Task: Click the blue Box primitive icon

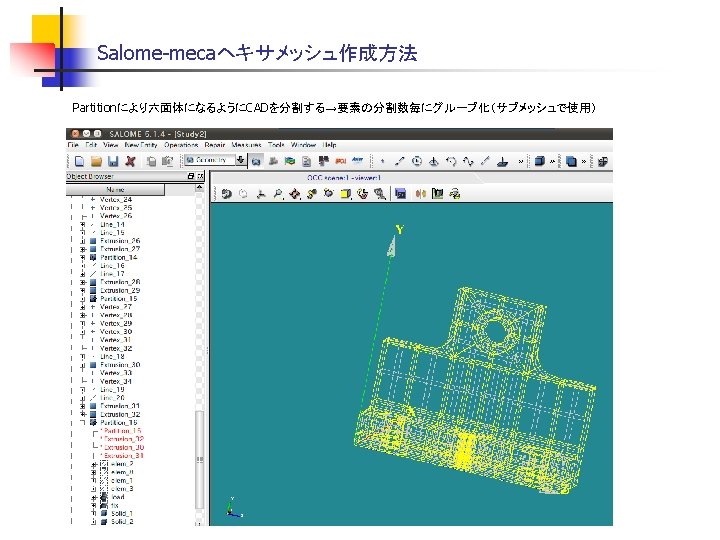Action: [540, 161]
